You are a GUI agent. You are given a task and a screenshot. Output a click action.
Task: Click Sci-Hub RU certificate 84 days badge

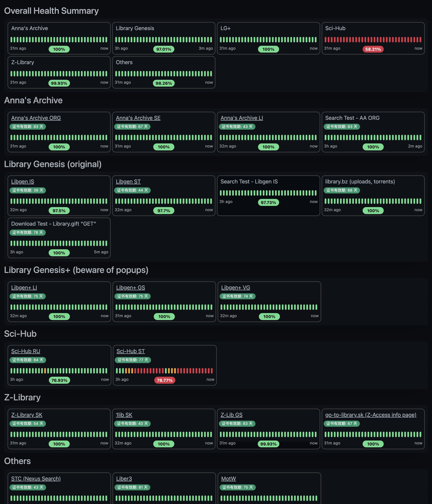[x=28, y=360]
